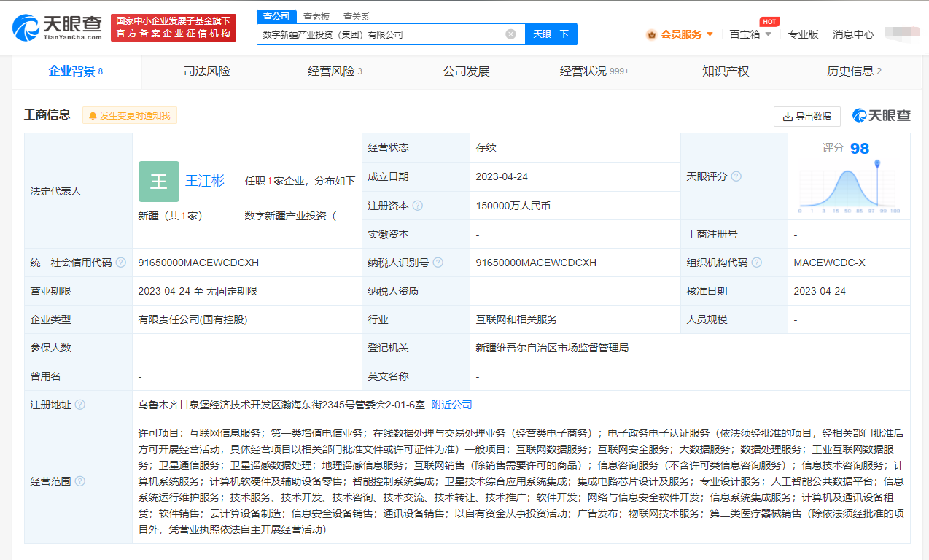Viewport: 929px width, 560px height.
Task: Open 专业版 link
Action: pyautogui.click(x=803, y=34)
